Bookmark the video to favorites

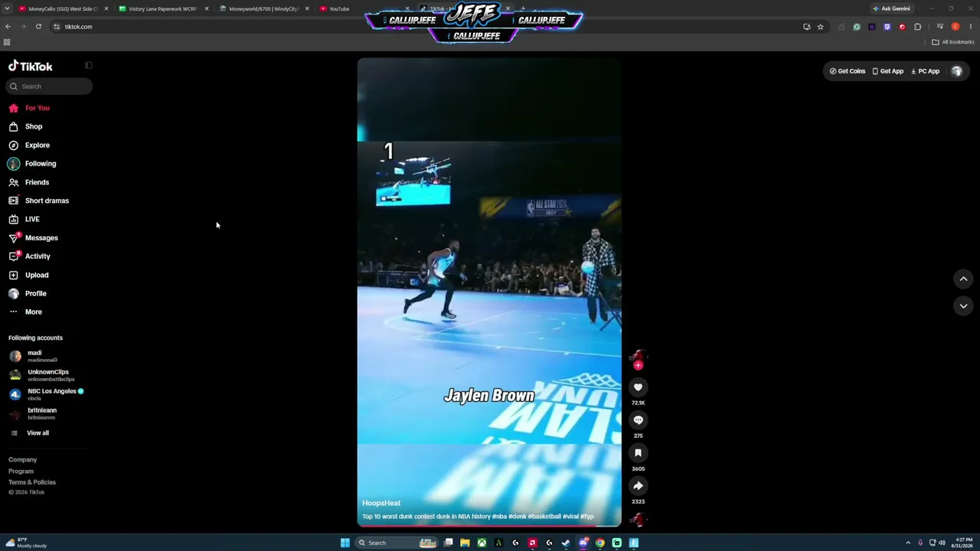[x=638, y=453]
